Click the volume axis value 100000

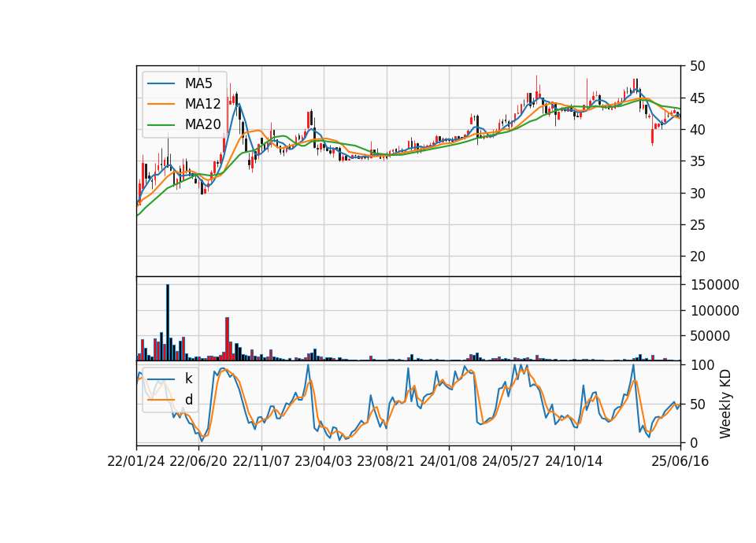pos(714,311)
